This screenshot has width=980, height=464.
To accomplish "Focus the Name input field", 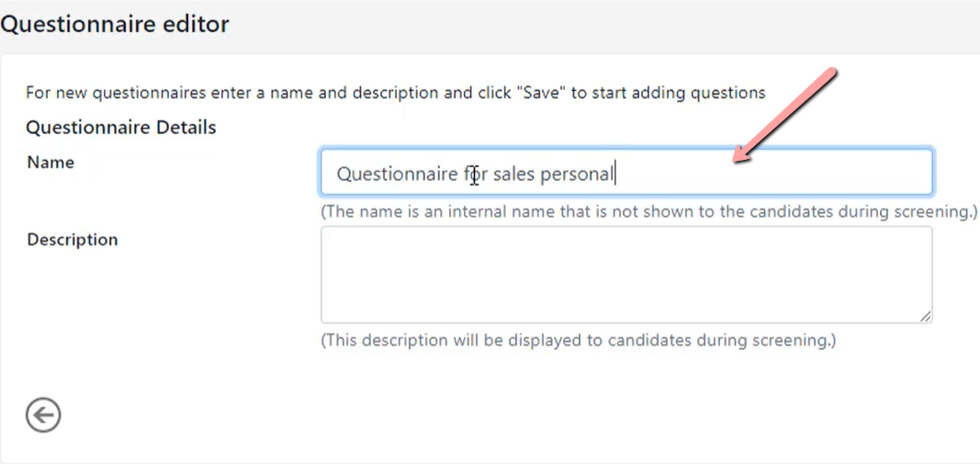I will coord(627,172).
